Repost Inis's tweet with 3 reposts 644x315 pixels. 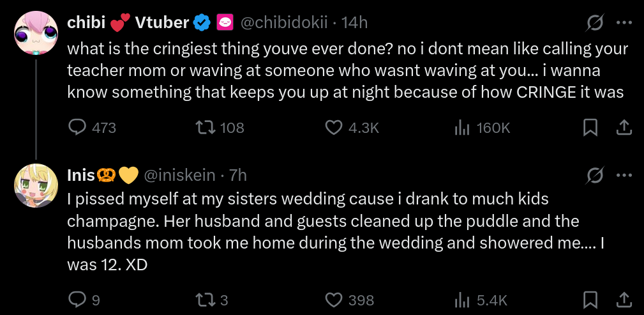(x=206, y=299)
